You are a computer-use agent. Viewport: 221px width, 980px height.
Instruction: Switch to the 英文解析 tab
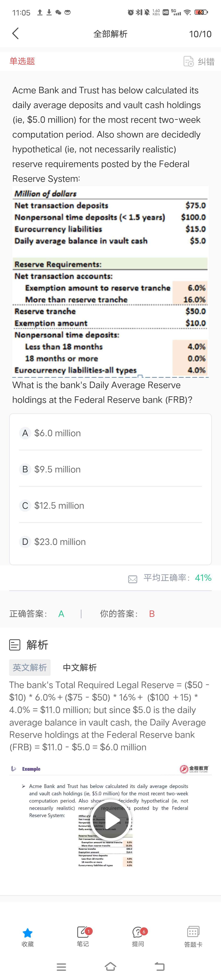30,667
